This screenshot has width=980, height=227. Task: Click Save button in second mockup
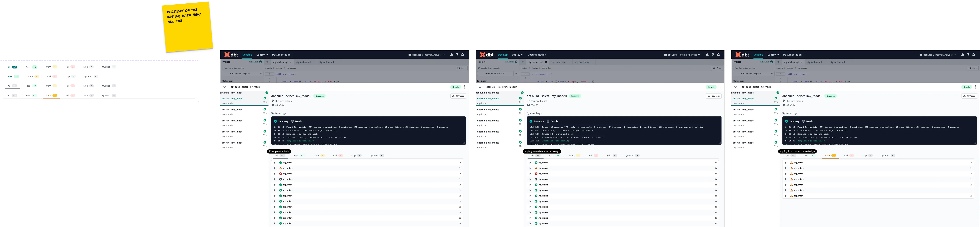pyautogui.click(x=717, y=68)
